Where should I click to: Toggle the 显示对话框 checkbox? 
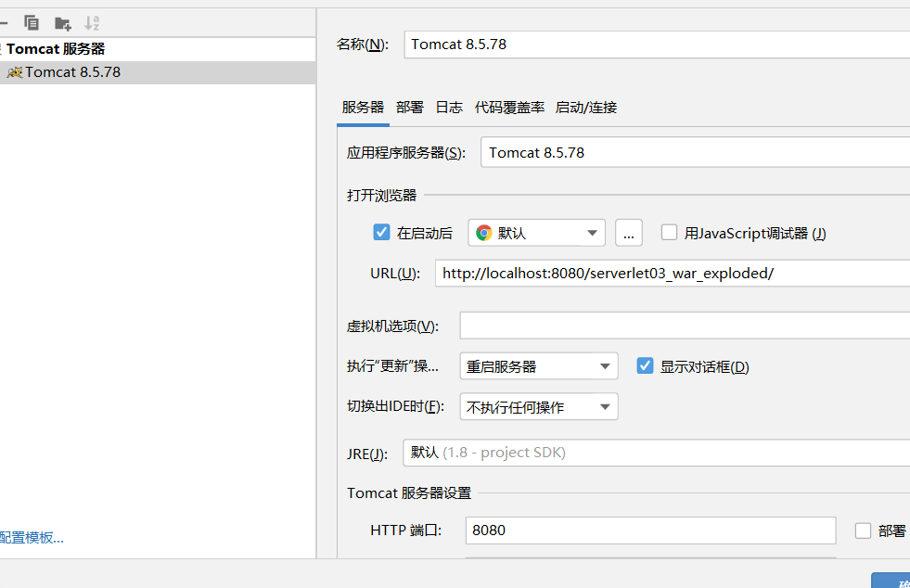pyautogui.click(x=645, y=365)
